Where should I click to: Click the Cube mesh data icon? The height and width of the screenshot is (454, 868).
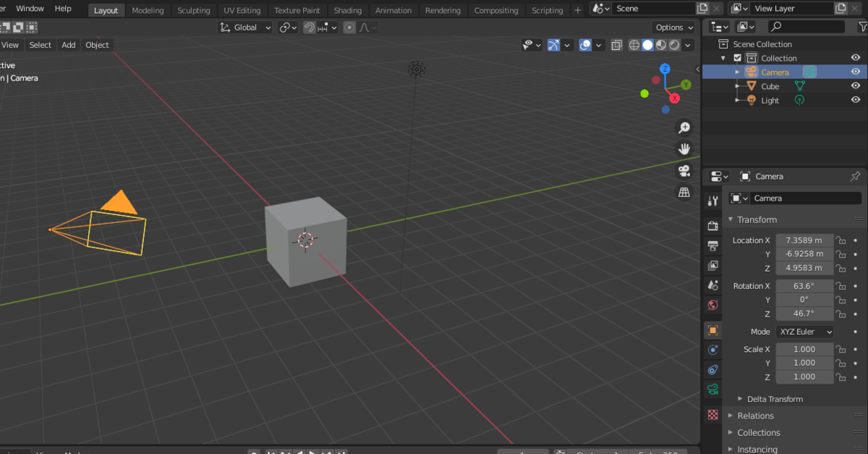[800, 86]
